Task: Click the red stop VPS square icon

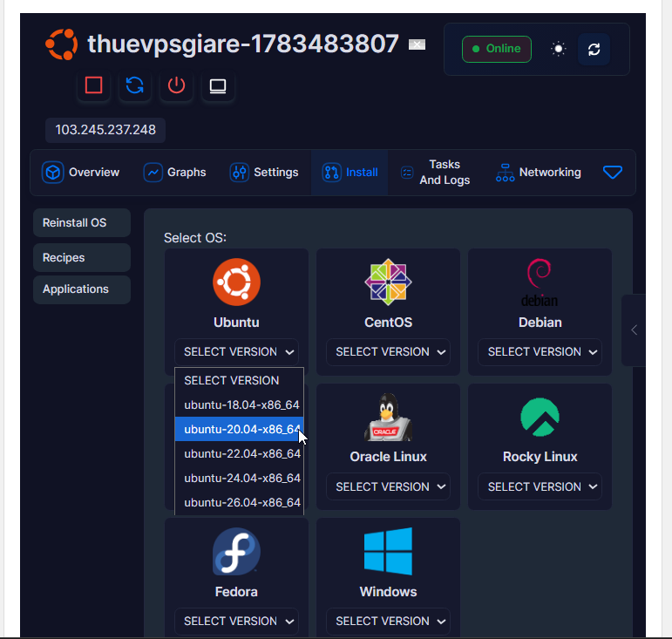Action: coord(93,85)
